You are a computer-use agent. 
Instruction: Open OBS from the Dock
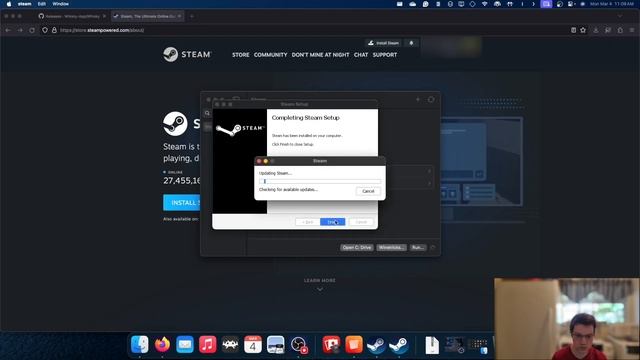click(299, 344)
